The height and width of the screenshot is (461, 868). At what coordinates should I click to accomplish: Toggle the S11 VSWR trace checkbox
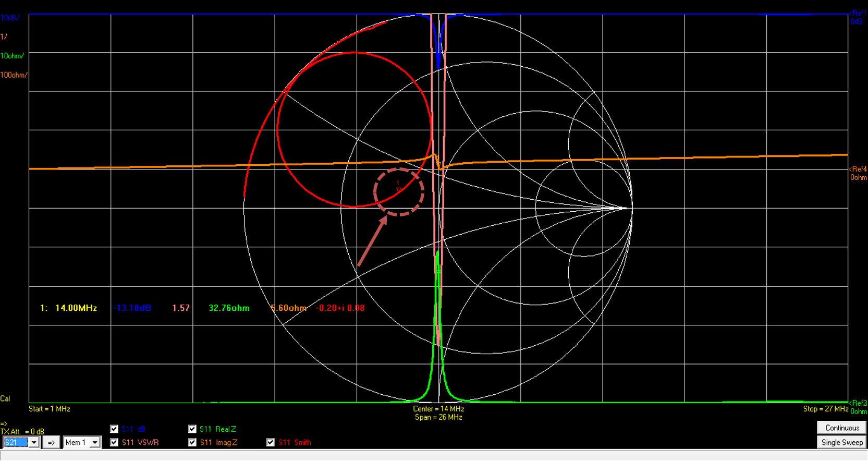114,442
